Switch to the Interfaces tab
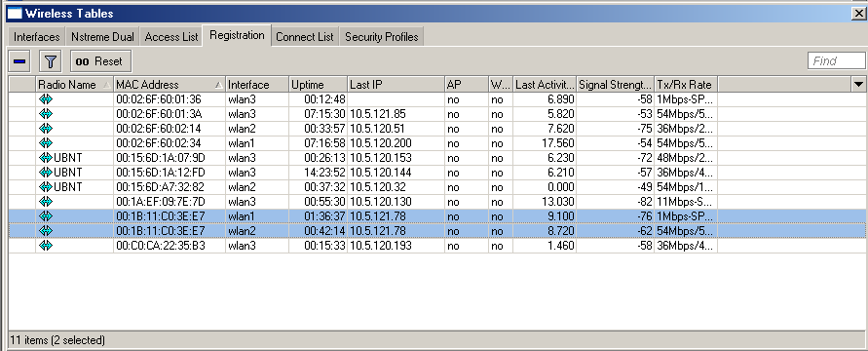The height and width of the screenshot is (351, 868). tap(37, 37)
